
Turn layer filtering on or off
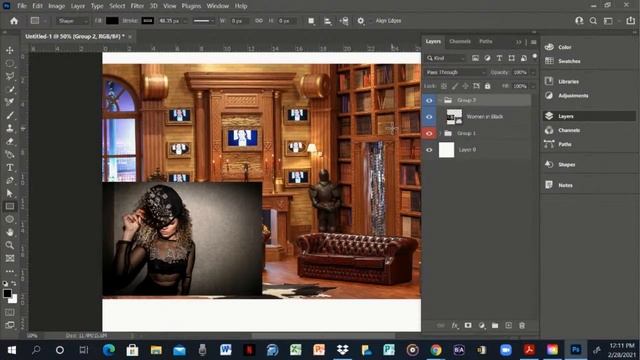click(535, 57)
